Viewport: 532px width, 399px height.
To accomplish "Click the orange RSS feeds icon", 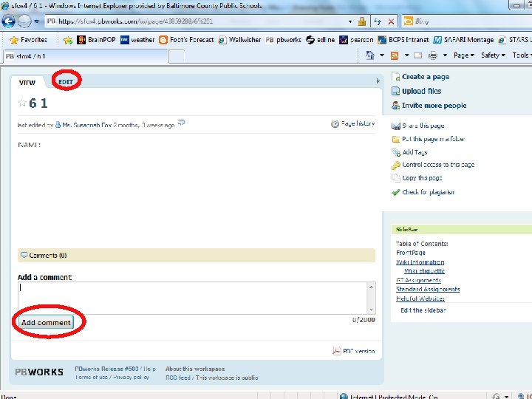I will coord(395,55).
